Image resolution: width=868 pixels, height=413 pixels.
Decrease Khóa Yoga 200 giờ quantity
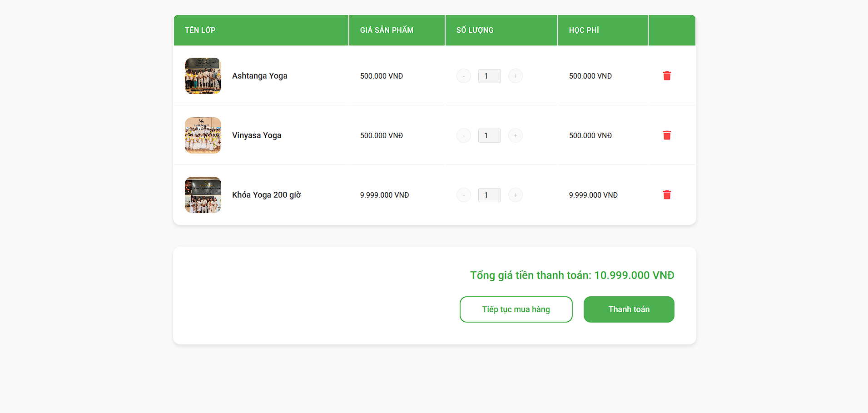point(463,195)
